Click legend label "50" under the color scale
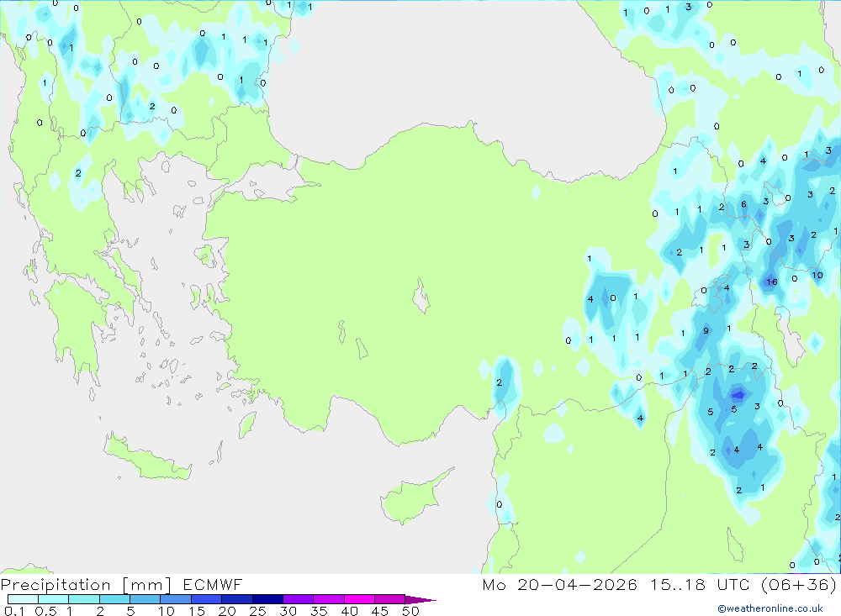 [410, 611]
